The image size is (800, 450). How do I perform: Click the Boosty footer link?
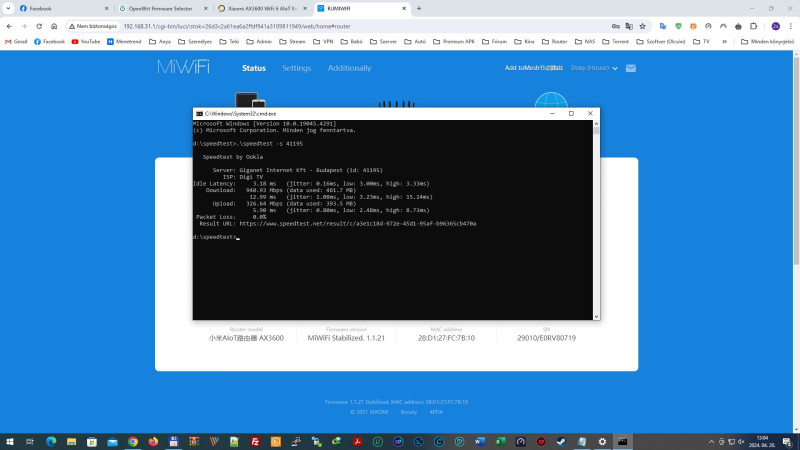coord(409,412)
